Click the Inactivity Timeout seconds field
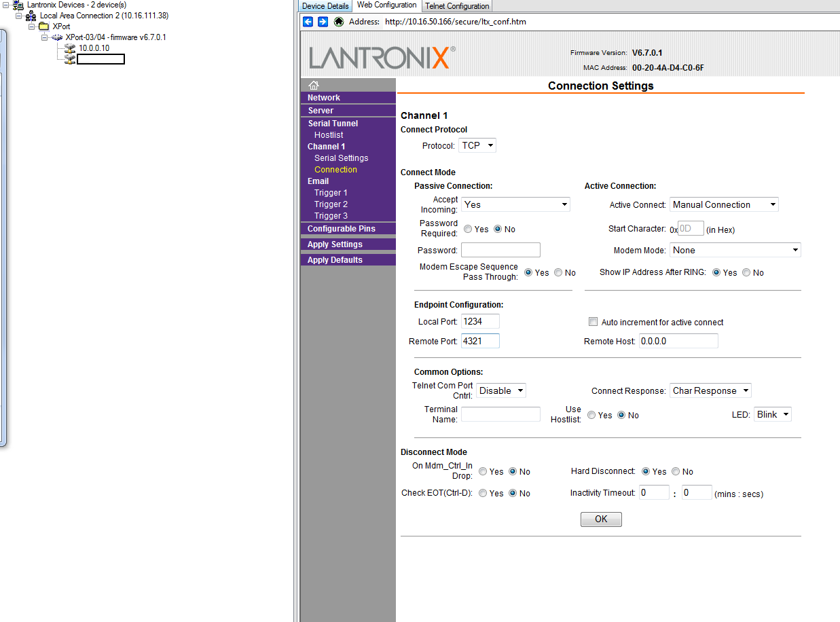This screenshot has height=622, width=840. (697, 492)
